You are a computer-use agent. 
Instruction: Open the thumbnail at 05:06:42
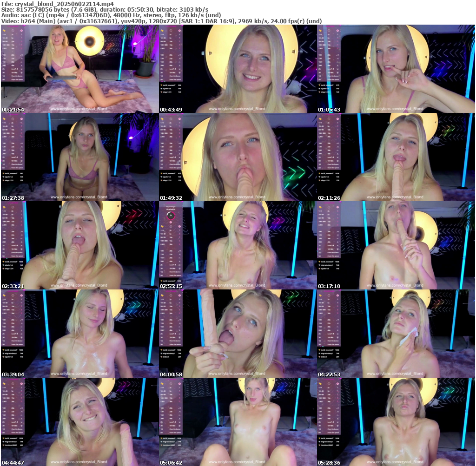click(238, 422)
